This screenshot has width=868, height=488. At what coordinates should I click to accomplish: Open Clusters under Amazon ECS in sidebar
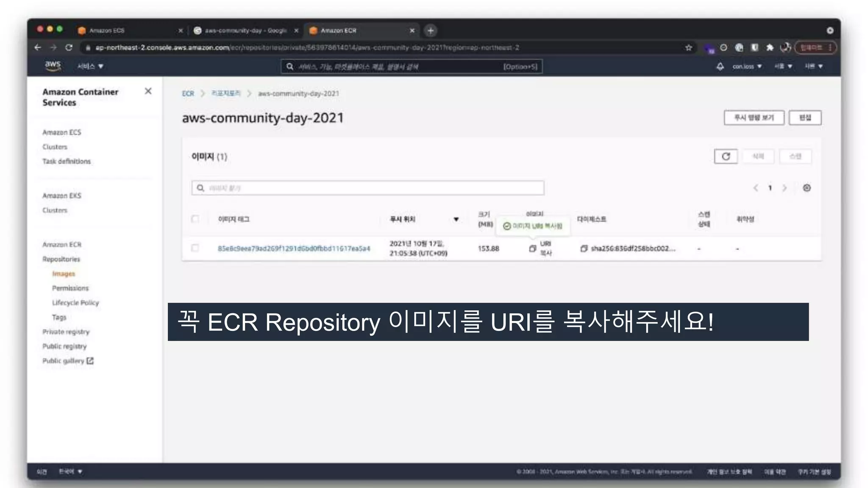[55, 147]
